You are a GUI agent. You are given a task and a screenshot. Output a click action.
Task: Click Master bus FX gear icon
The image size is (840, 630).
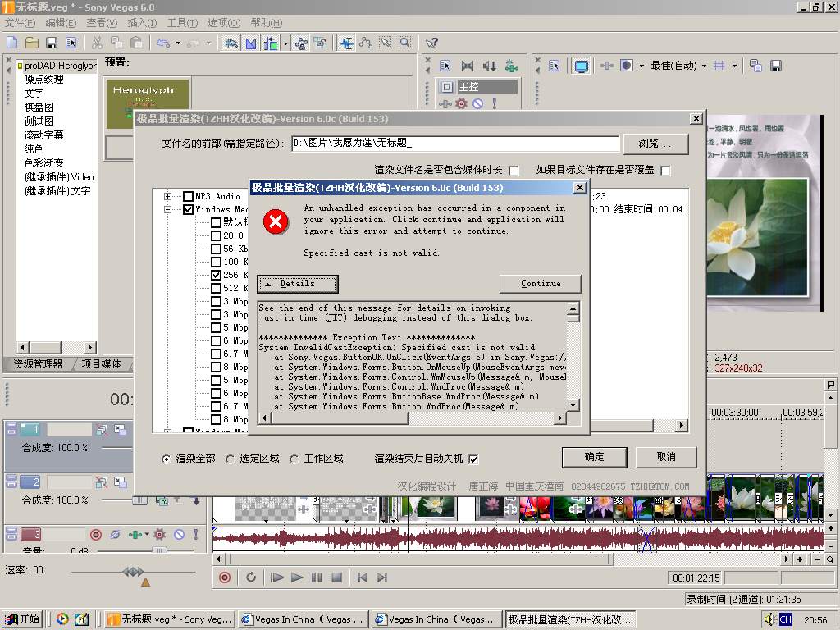coord(461,103)
